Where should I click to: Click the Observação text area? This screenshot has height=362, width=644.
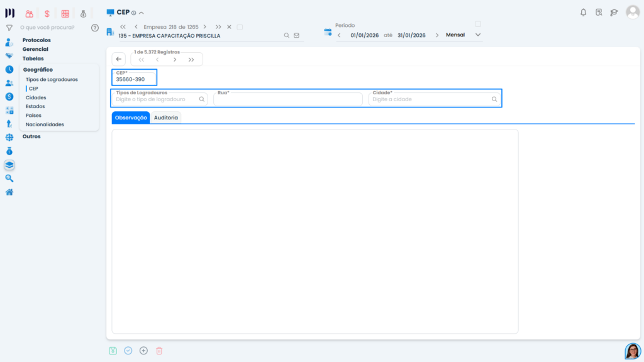pyautogui.click(x=315, y=231)
